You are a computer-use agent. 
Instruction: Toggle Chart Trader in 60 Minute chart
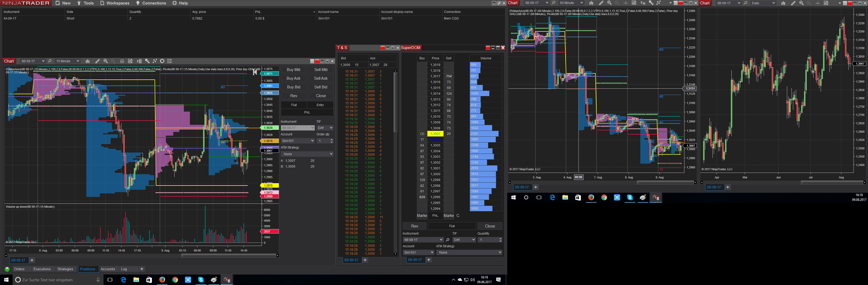point(643,3)
